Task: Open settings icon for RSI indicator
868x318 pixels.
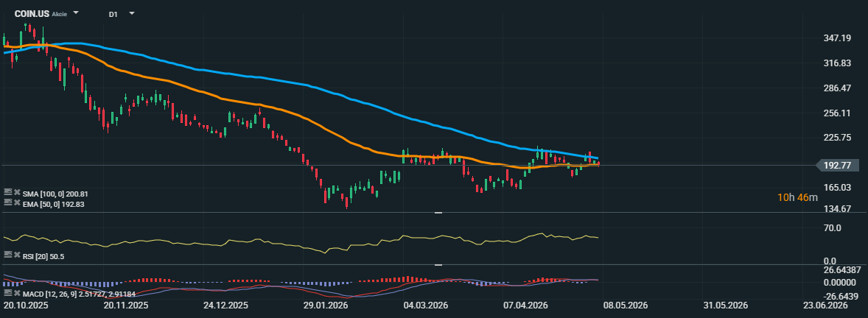Action: pyautogui.click(x=8, y=254)
